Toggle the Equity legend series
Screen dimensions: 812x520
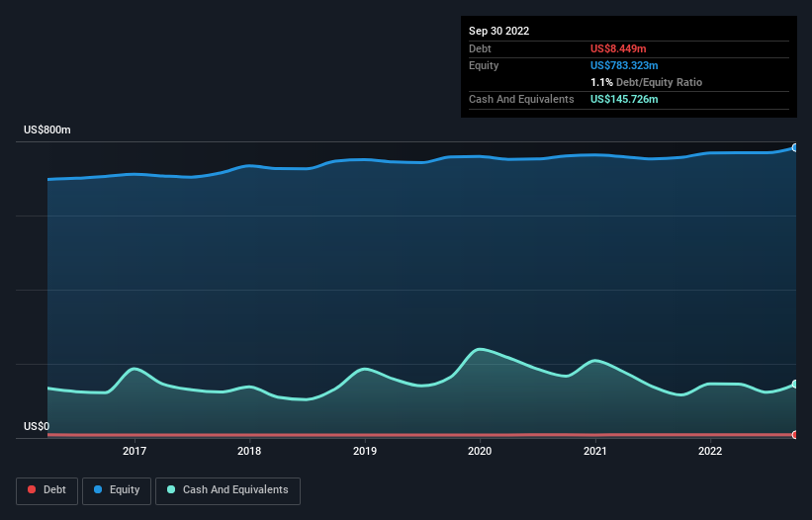tap(117, 490)
